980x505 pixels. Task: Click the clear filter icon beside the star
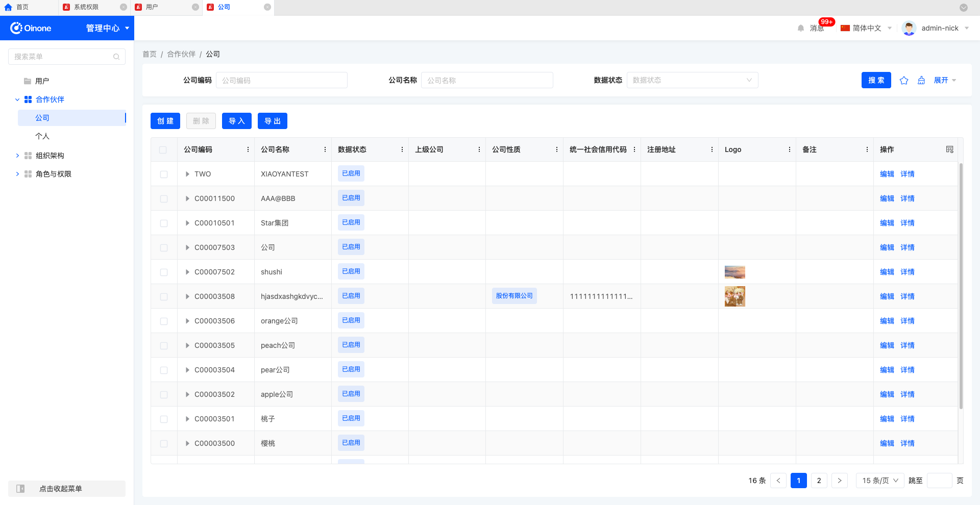pos(921,80)
